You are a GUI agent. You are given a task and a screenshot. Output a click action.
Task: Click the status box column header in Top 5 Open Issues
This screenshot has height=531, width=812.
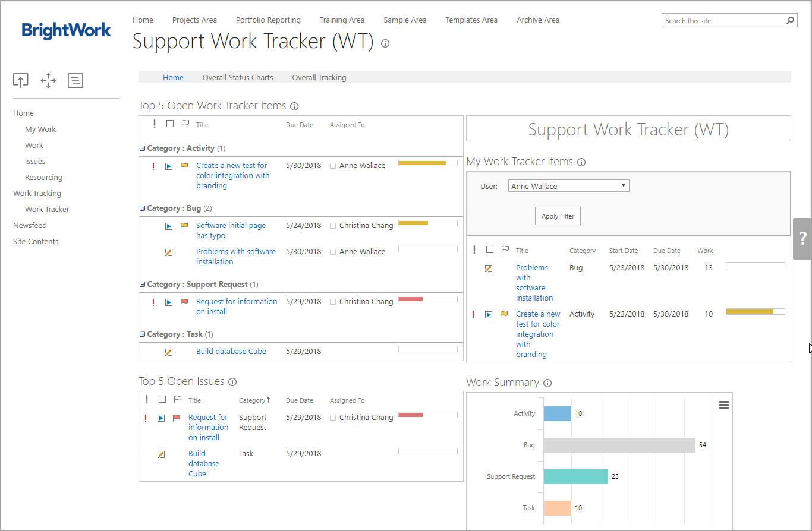162,400
